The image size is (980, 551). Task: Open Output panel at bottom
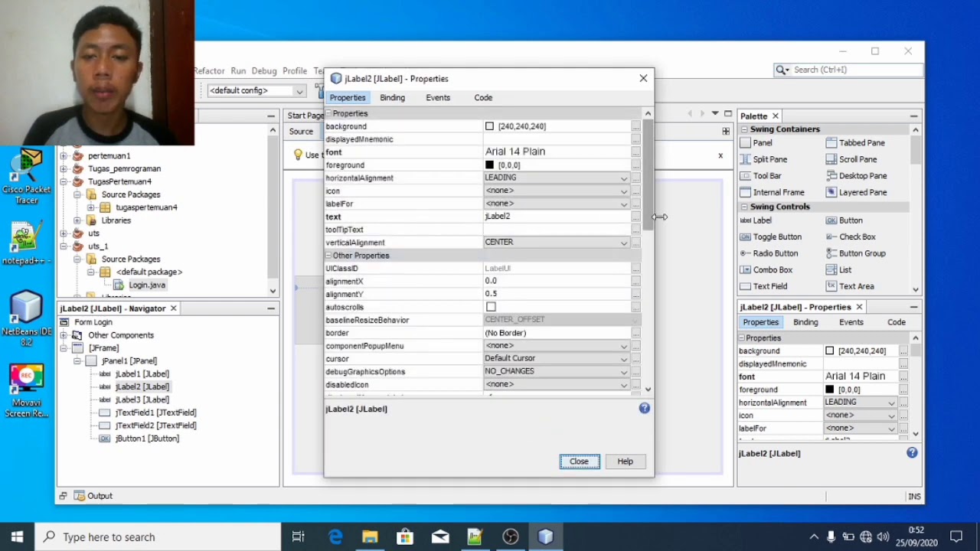93,496
